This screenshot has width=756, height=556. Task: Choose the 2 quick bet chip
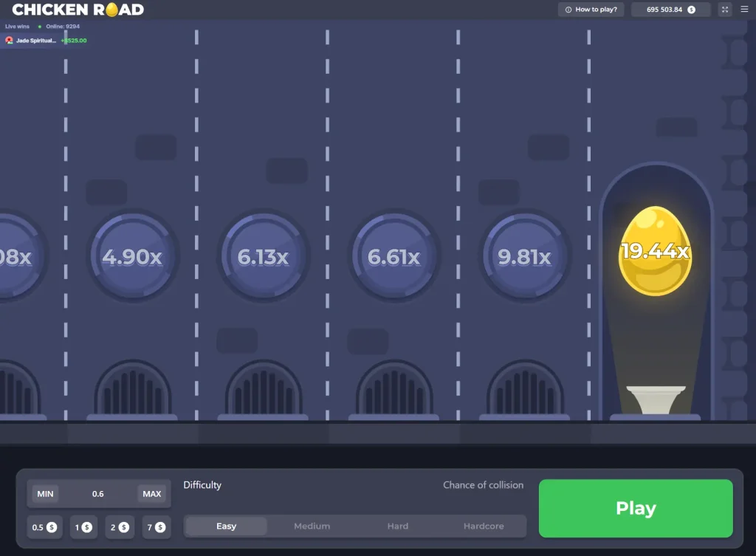(x=120, y=527)
